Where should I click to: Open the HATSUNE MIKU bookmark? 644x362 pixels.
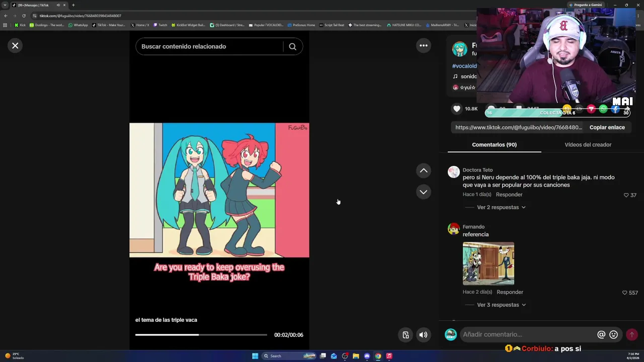tap(404, 25)
